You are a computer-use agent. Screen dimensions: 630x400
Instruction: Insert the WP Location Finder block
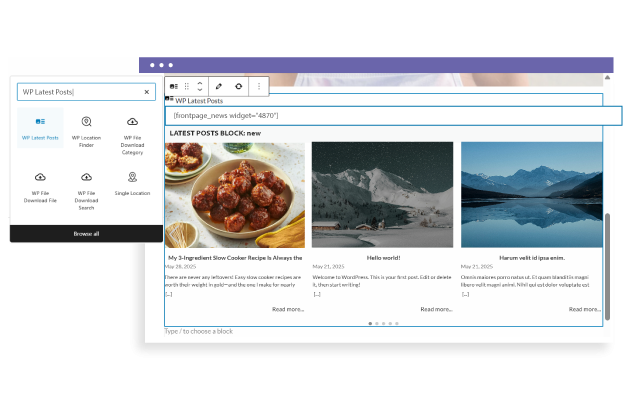(x=86, y=128)
